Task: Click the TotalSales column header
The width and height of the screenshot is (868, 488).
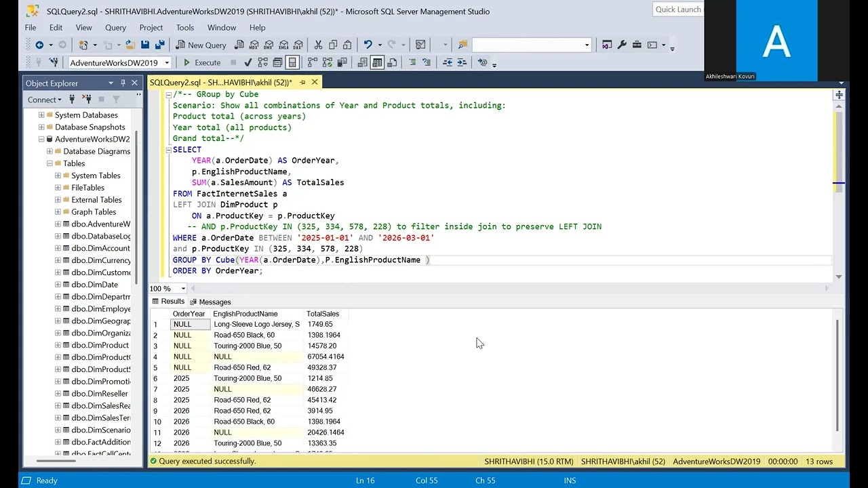Action: (325, 314)
